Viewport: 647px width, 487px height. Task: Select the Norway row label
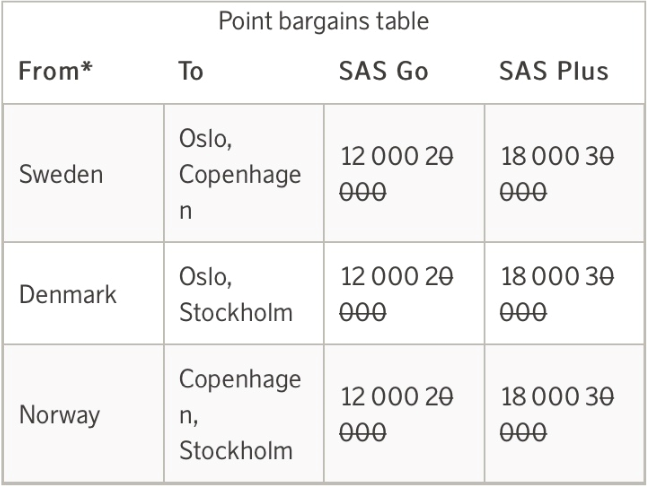[x=60, y=415]
